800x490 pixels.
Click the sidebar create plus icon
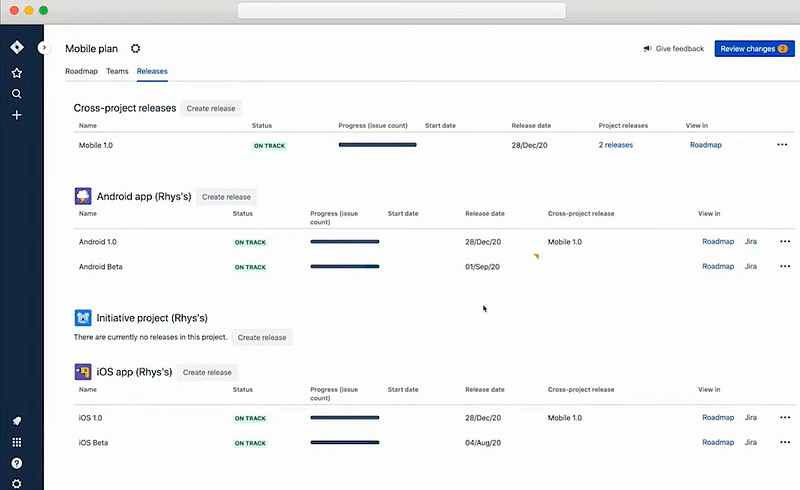(17, 115)
